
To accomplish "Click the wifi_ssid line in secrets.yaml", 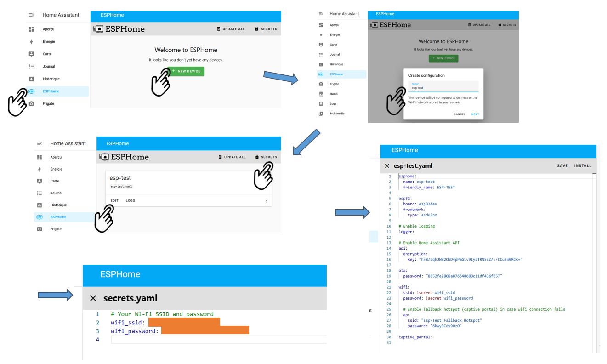I will coord(165,323).
